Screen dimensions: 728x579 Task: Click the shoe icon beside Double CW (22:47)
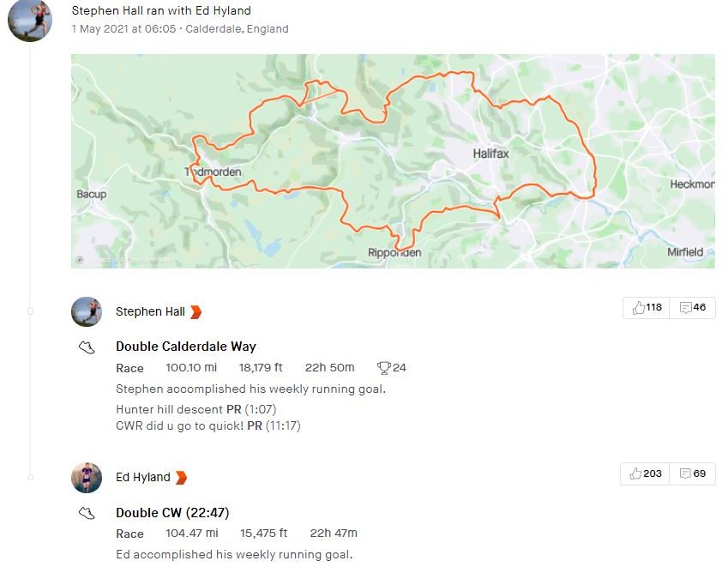tap(87, 513)
